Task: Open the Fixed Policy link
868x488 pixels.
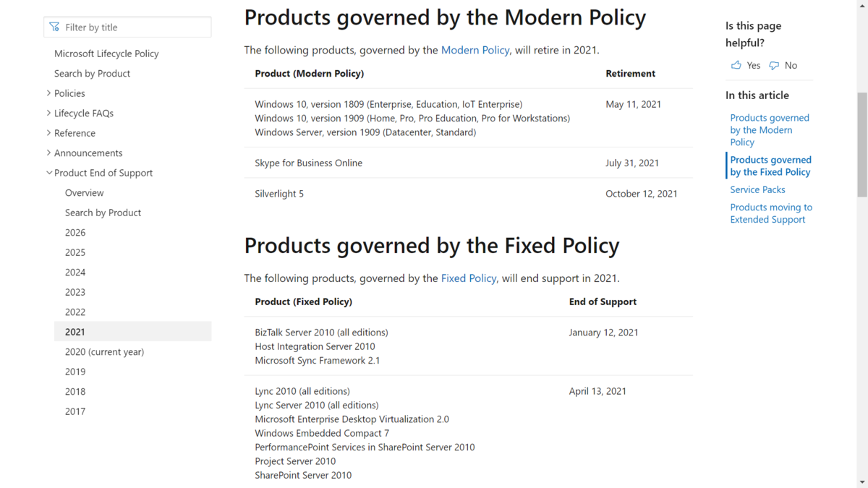Action: [x=469, y=278]
